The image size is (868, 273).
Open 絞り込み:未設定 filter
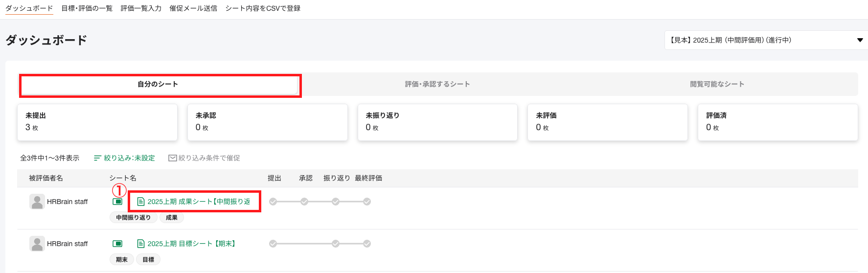point(124,158)
